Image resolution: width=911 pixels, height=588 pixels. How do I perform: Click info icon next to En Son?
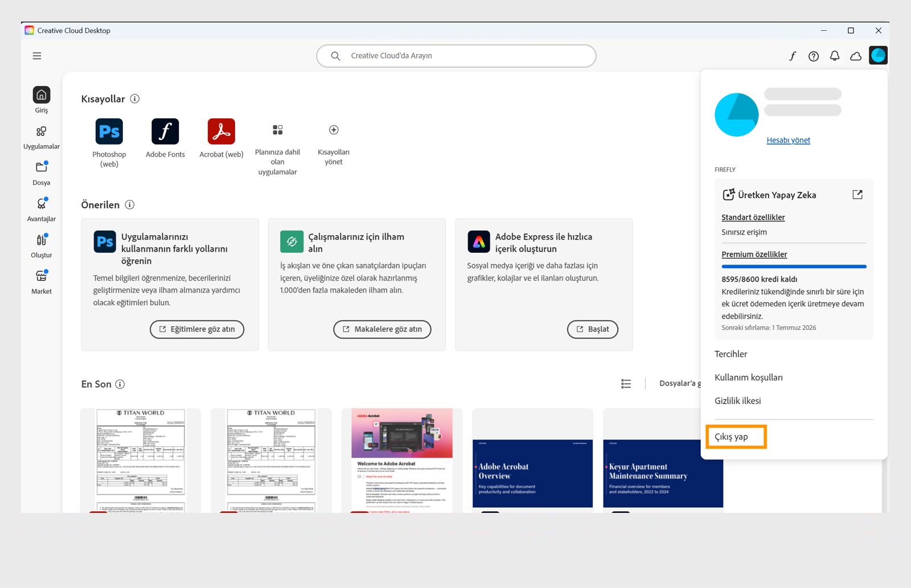point(120,384)
